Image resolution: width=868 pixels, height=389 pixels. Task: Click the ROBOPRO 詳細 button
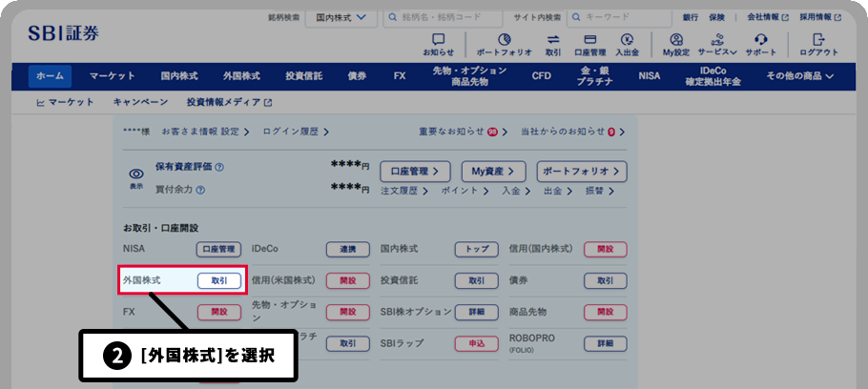(606, 343)
